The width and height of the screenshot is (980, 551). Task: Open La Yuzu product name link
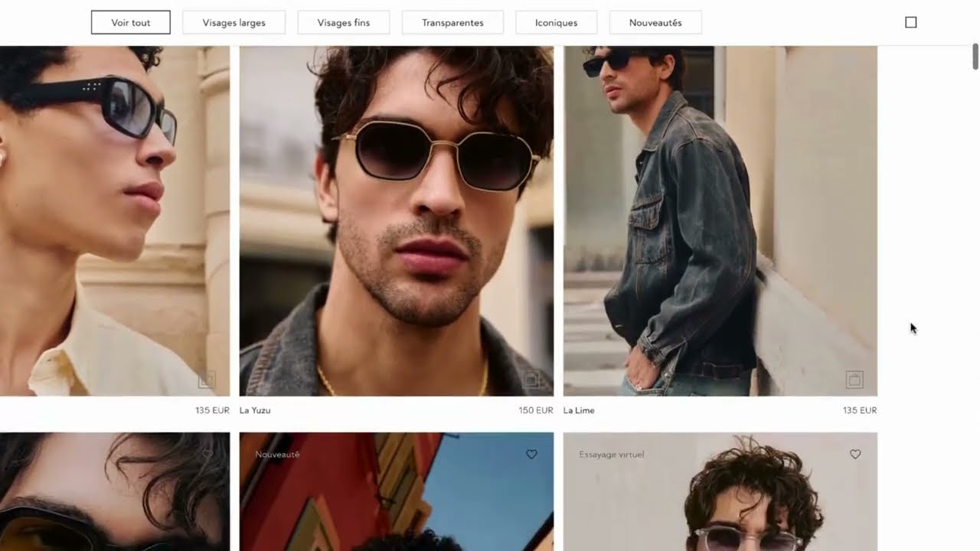(x=255, y=410)
